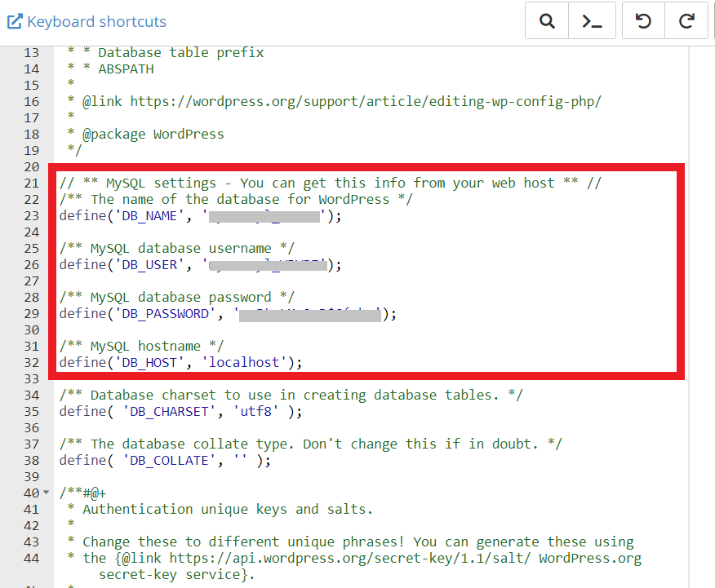Click the 'DB_HOST' constant text
The height and width of the screenshot is (588, 715).
[149, 363]
